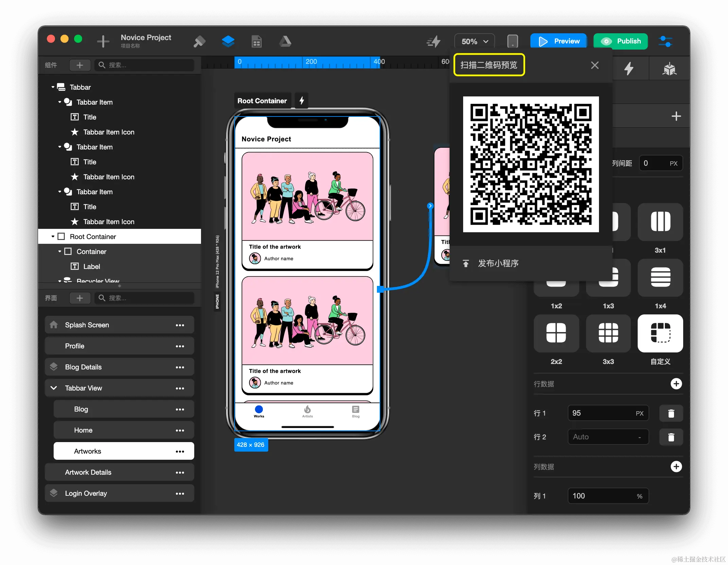This screenshot has height=565, width=728.
Task: Select the blue layers icon in toolbar
Action: (x=228, y=41)
